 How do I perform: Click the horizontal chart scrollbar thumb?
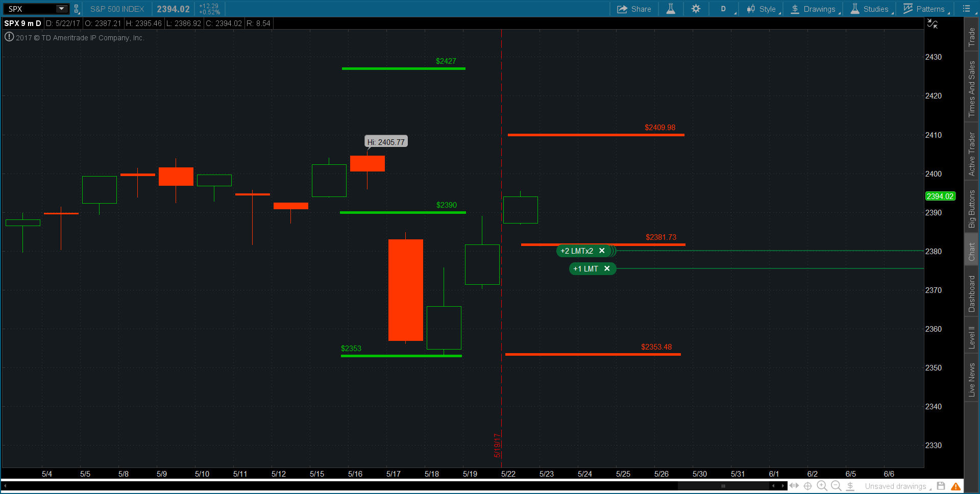[723, 486]
